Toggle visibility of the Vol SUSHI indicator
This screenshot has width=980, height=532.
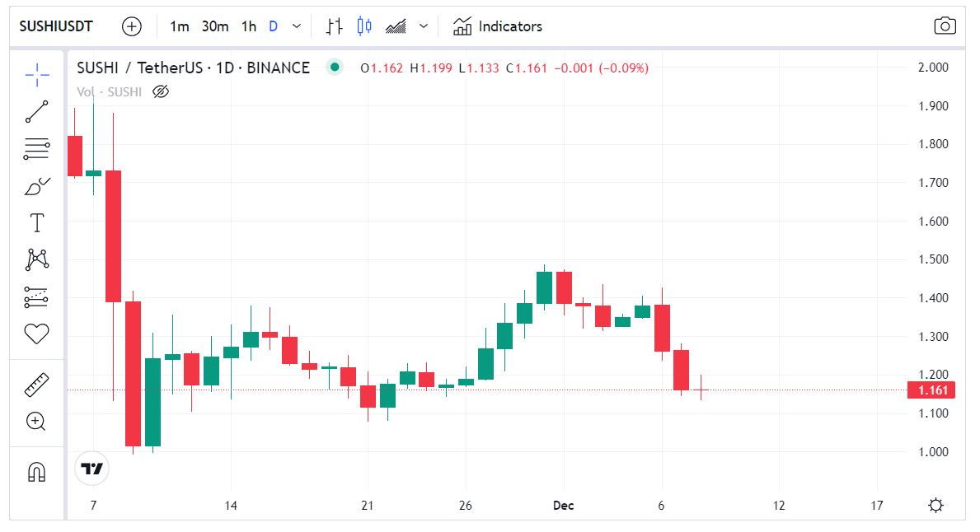[x=161, y=91]
